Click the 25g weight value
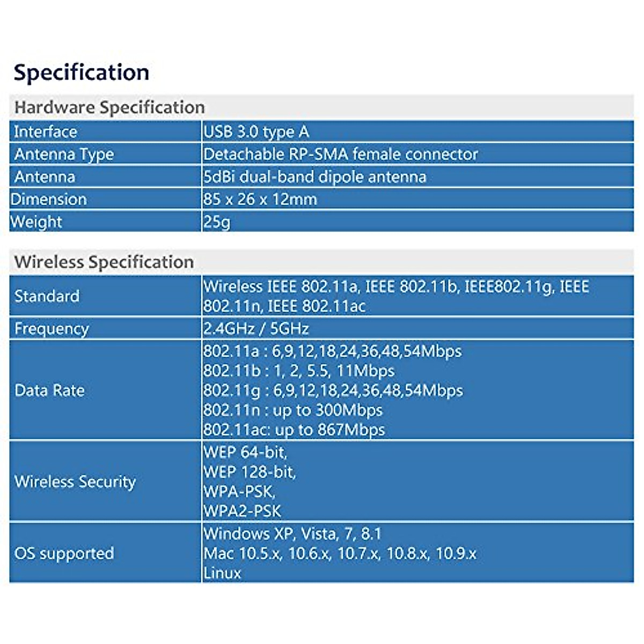 point(217,222)
